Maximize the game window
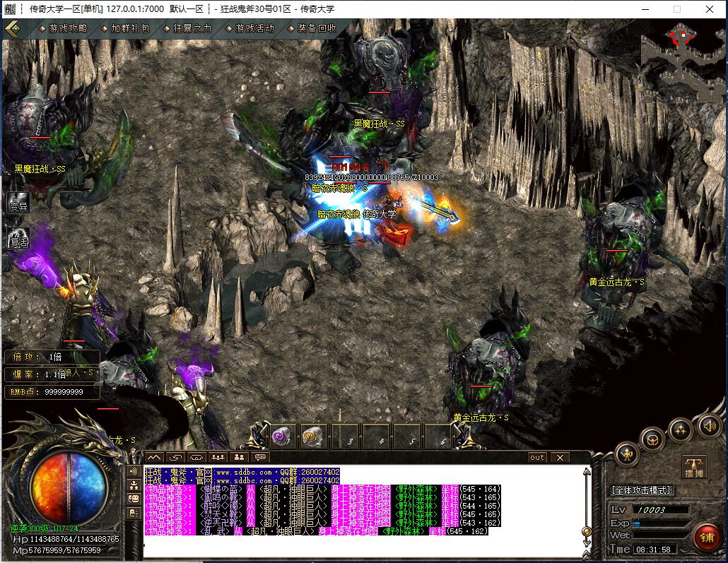Viewport: 728px width, 563px height. (677, 8)
